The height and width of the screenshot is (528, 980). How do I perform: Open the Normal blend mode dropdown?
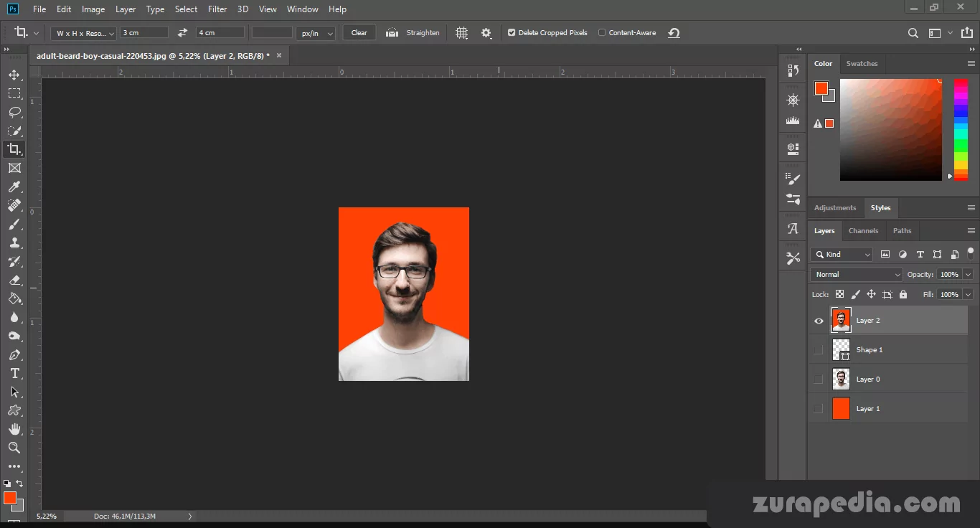coord(857,275)
